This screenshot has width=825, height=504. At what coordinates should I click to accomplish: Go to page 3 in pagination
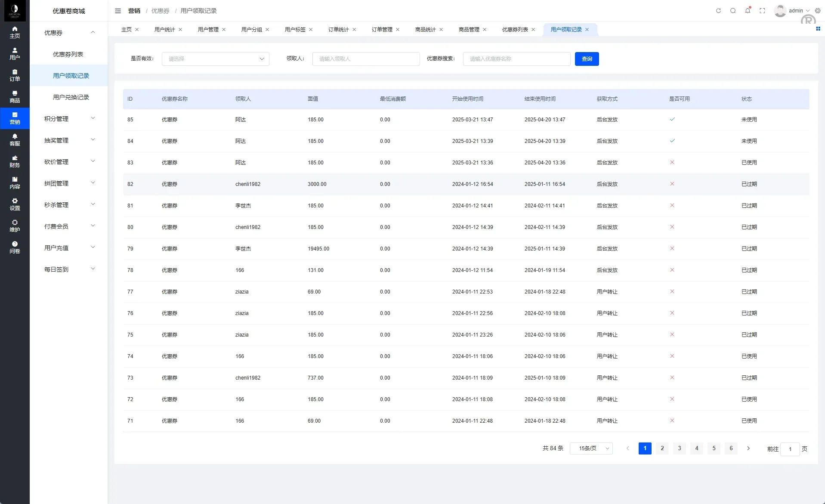coord(679,448)
